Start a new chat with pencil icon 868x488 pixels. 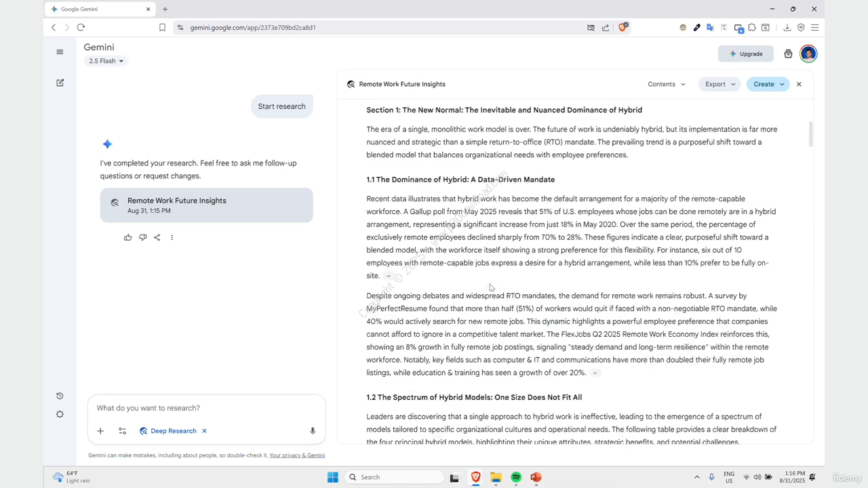pos(60,83)
